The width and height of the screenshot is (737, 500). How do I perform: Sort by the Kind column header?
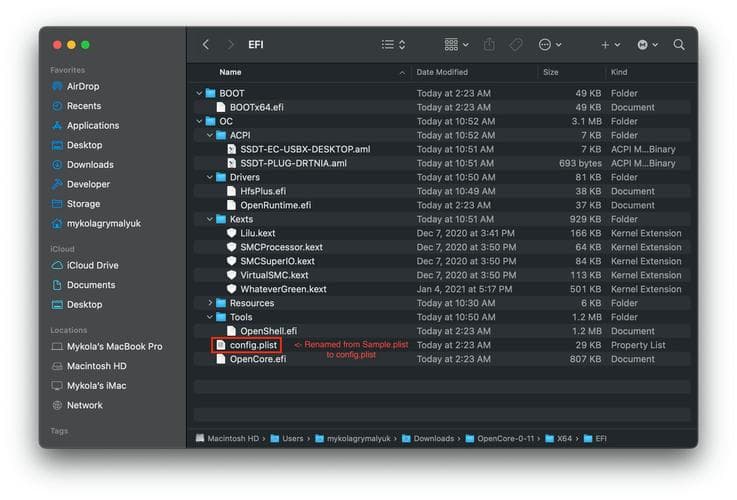click(x=619, y=72)
